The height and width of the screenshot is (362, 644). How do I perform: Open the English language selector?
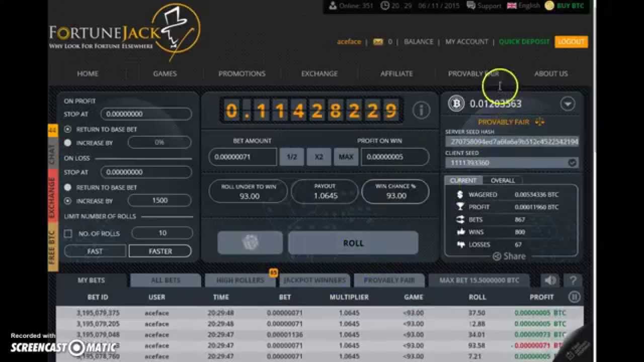pos(523,6)
